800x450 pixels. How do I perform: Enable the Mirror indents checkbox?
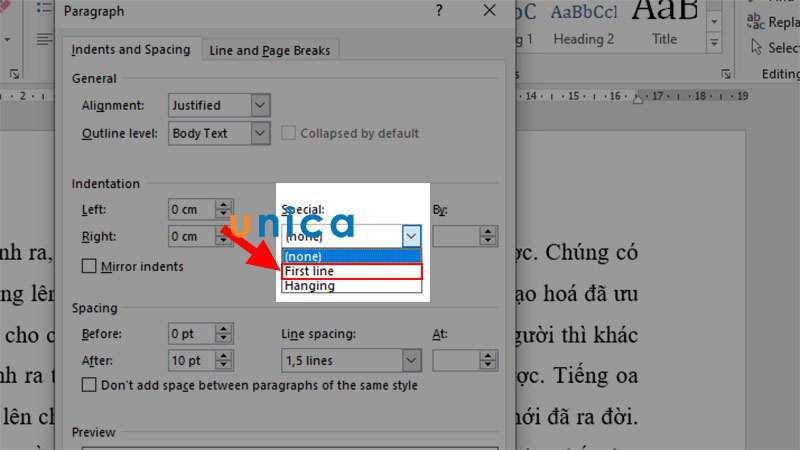[89, 266]
